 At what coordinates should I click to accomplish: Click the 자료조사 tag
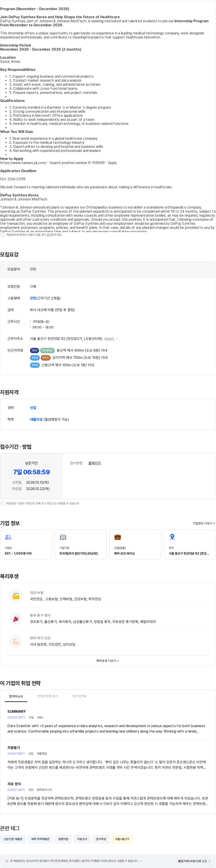coord(82,839)
